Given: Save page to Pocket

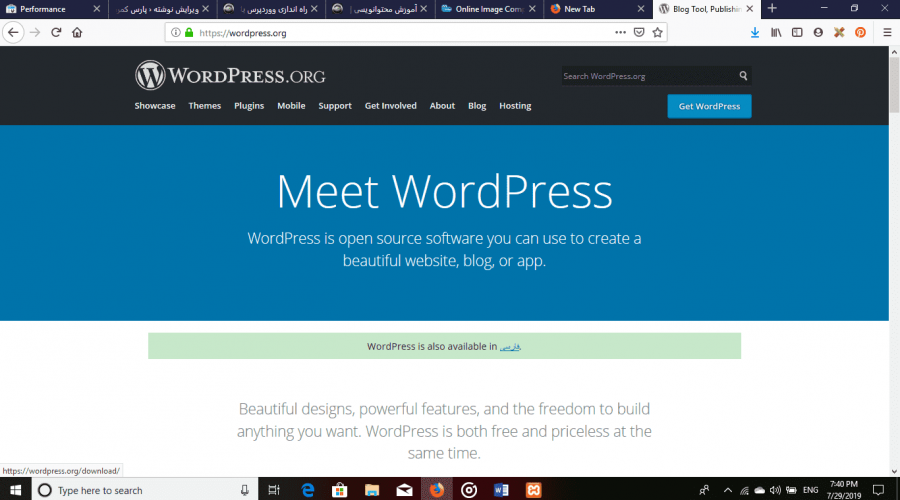Looking at the screenshot, I should tap(639, 33).
